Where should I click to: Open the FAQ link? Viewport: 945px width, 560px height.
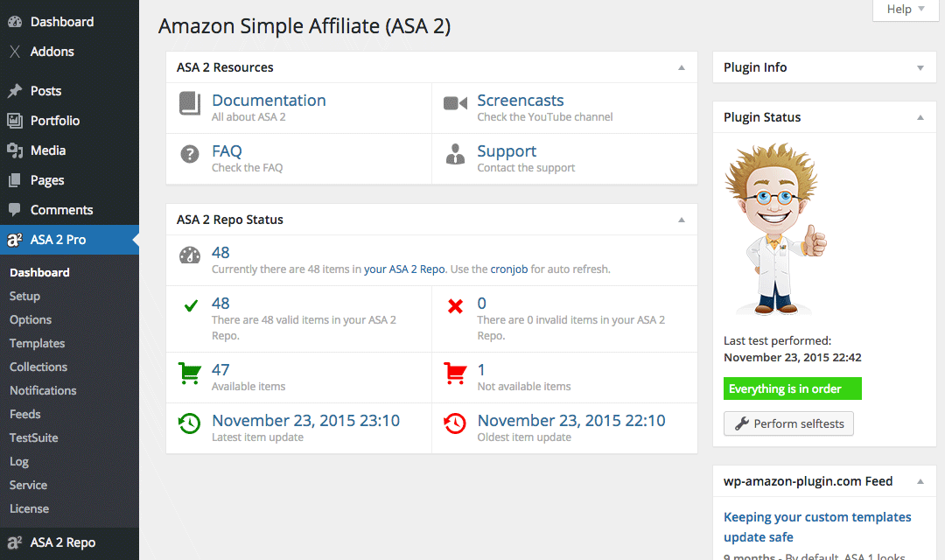point(227,150)
